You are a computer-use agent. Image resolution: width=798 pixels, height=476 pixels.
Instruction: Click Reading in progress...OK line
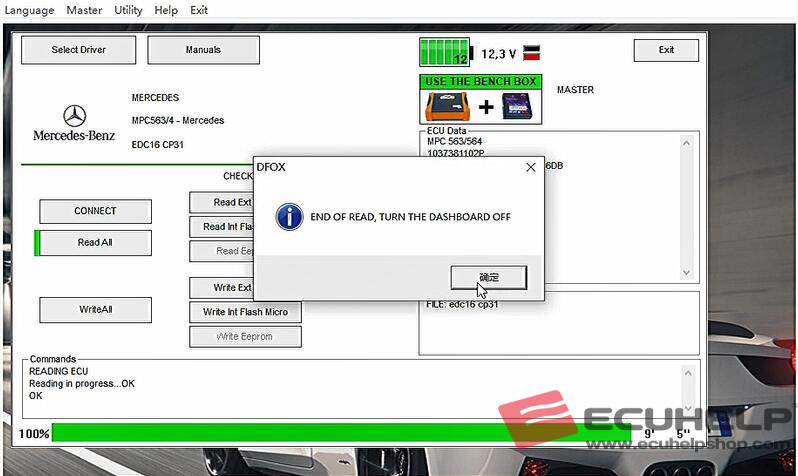(82, 383)
